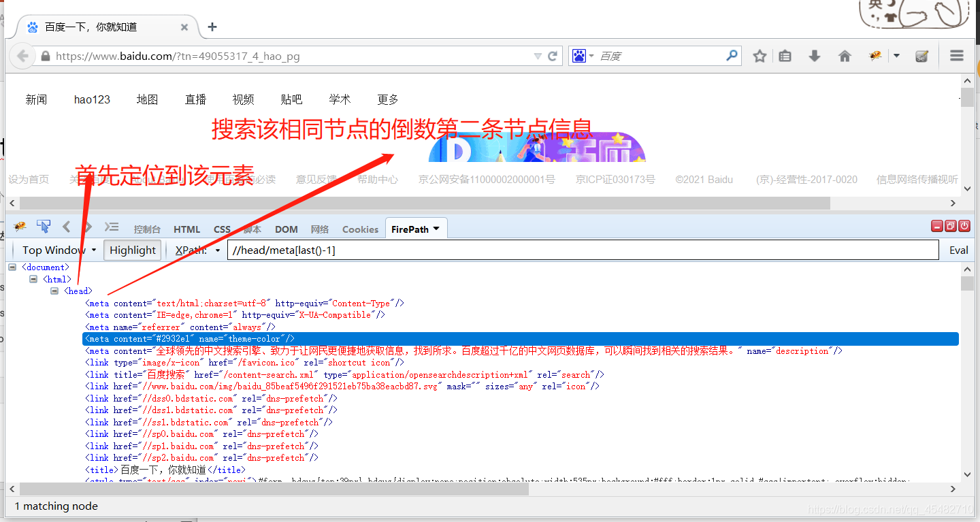Switch to the CSS panel tab
Viewport: 980px width, 522px height.
coord(223,229)
